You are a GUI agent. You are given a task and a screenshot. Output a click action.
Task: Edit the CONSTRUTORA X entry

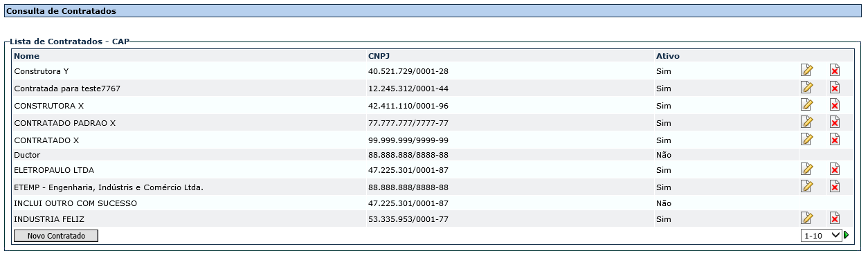pos(806,104)
